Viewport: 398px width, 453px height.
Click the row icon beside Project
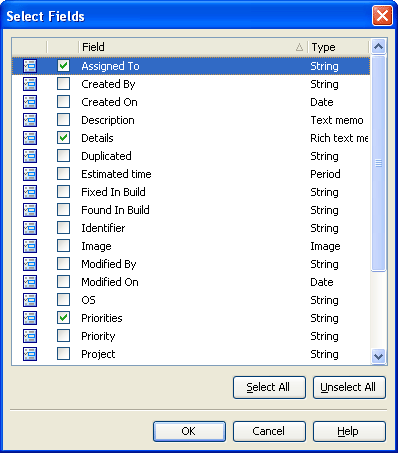tap(30, 354)
